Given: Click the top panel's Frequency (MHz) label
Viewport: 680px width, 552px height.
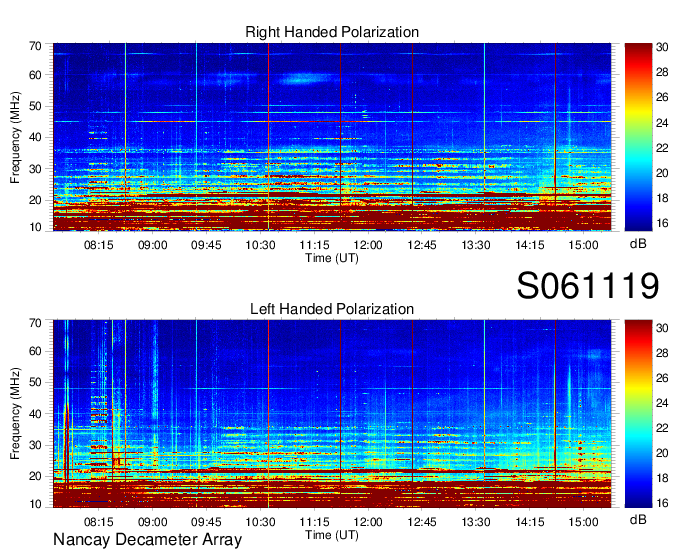Looking at the screenshot, I should coord(15,137).
